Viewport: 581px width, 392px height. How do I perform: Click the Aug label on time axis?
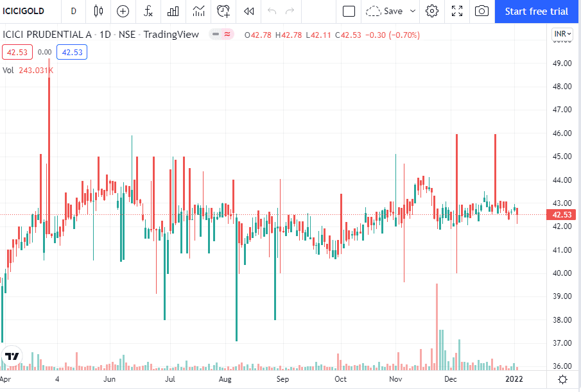[x=225, y=379]
